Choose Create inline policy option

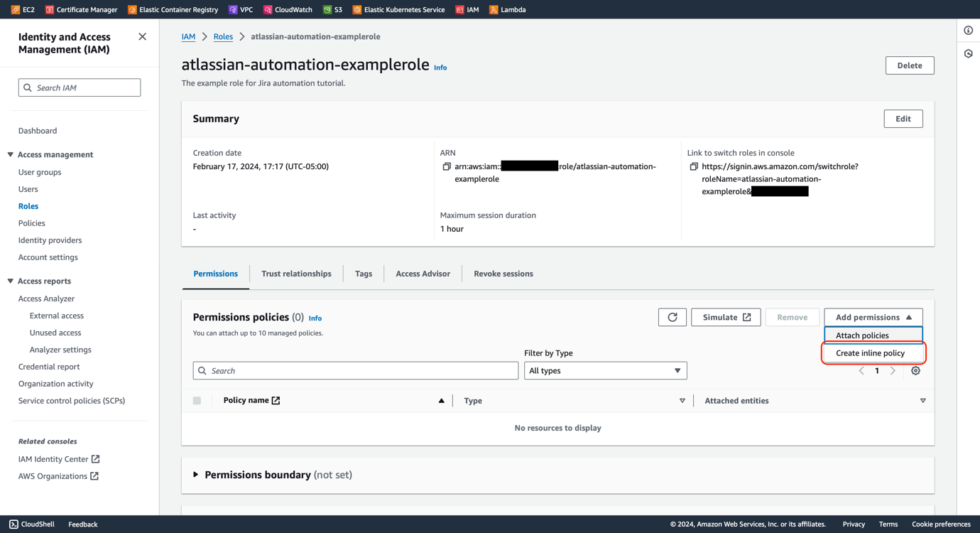pyautogui.click(x=873, y=353)
